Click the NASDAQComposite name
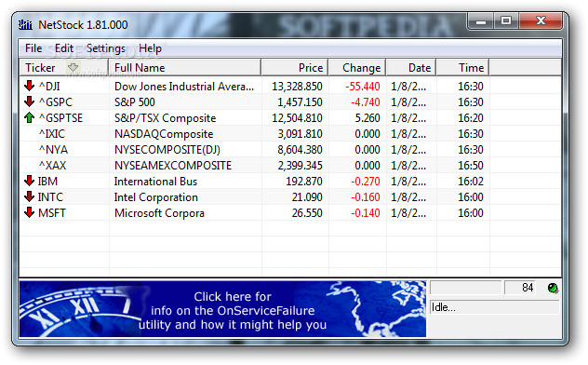This screenshot has height=365, width=588. point(164,133)
